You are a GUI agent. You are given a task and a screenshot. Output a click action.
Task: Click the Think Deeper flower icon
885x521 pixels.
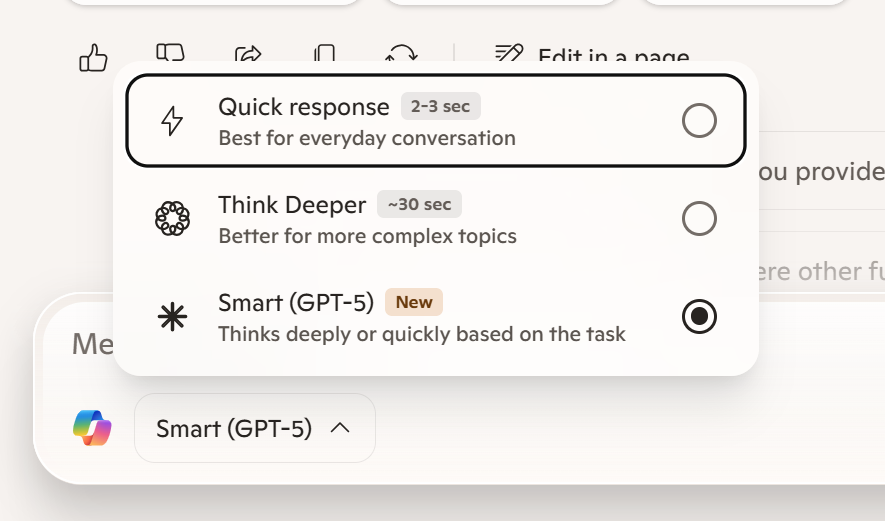pyautogui.click(x=172, y=219)
